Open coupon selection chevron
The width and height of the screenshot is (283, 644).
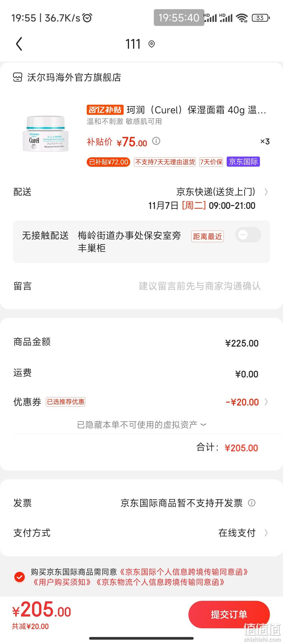266,402
